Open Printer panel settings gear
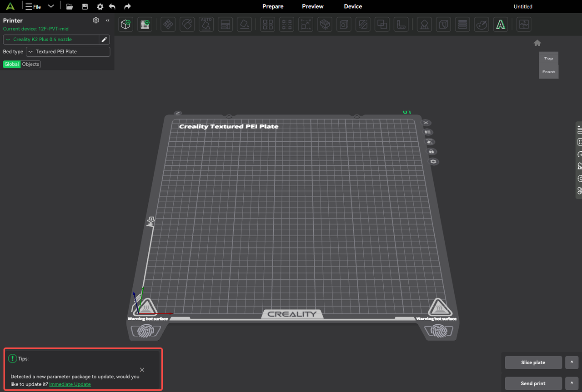 95,20
